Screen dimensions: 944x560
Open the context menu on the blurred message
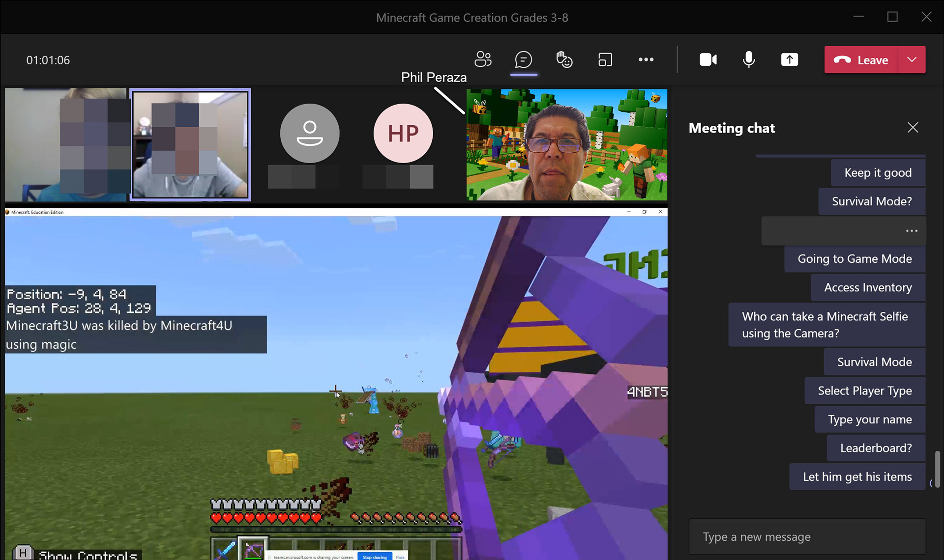pos(912,230)
